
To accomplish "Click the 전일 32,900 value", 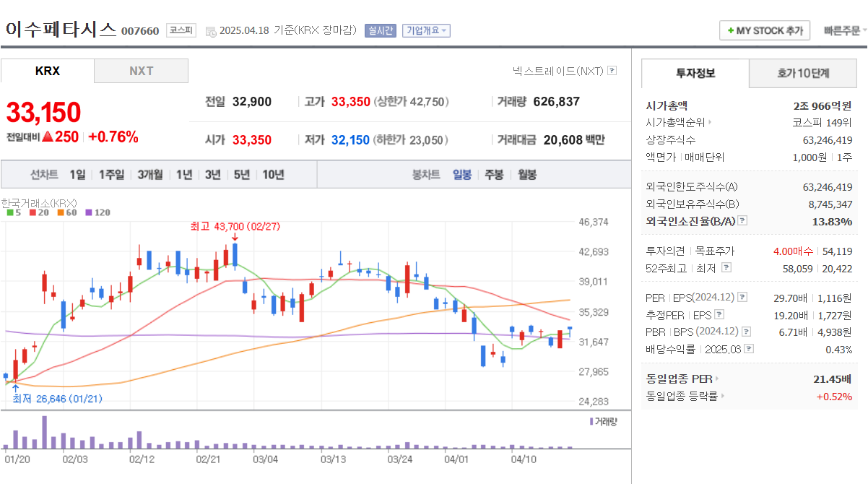I will [252, 102].
